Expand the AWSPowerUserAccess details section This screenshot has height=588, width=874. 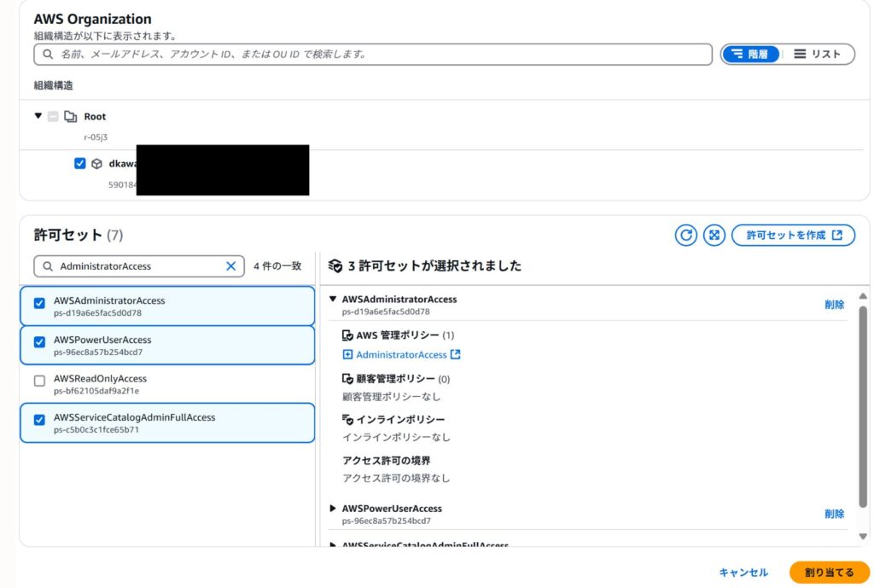click(333, 509)
